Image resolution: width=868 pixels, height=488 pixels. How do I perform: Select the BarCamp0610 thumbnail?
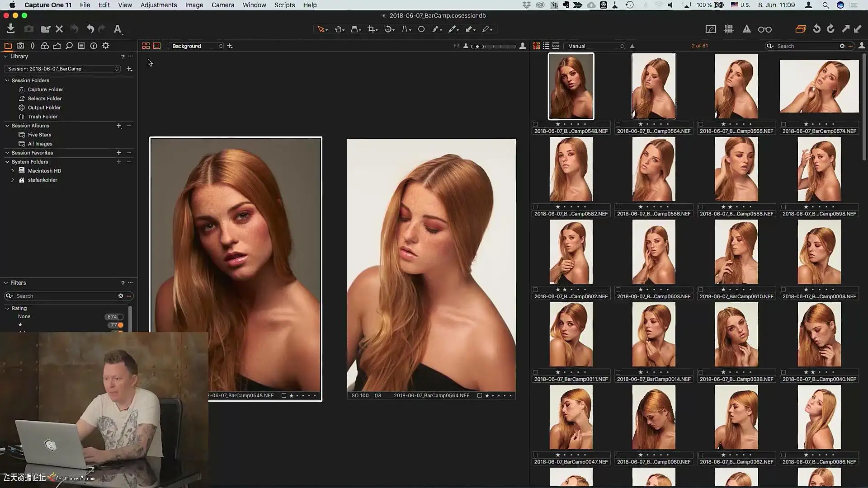coord(736,252)
